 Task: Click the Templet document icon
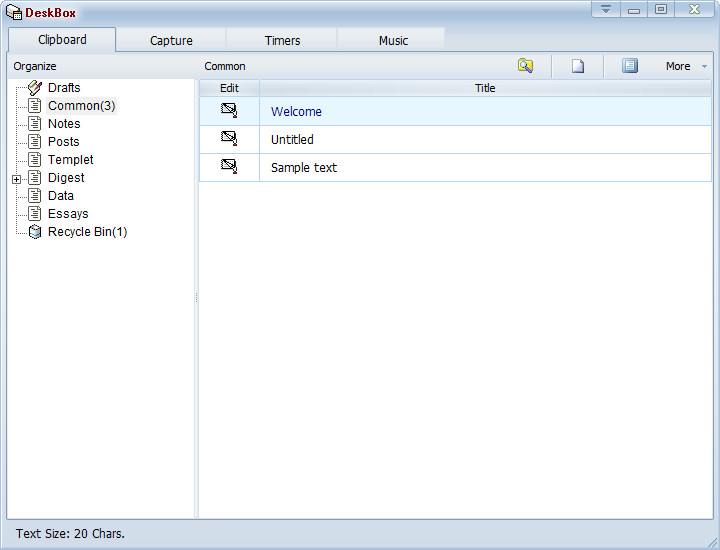(35, 159)
